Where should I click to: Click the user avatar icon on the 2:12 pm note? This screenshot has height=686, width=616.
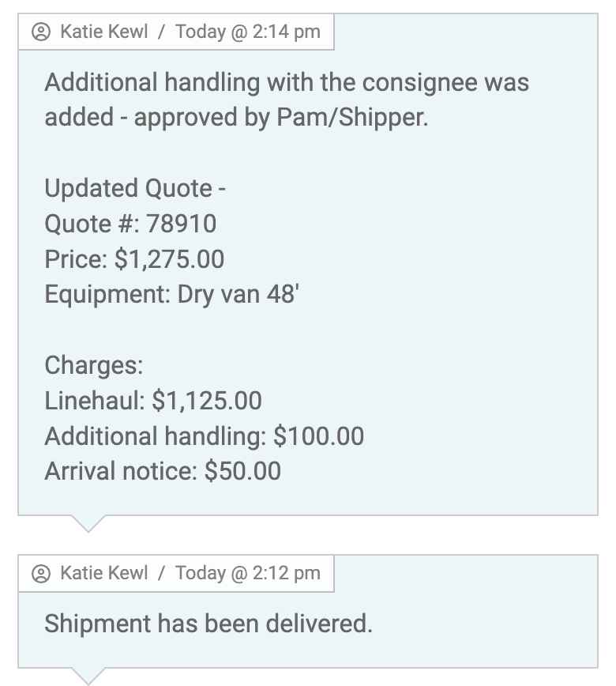(x=40, y=573)
